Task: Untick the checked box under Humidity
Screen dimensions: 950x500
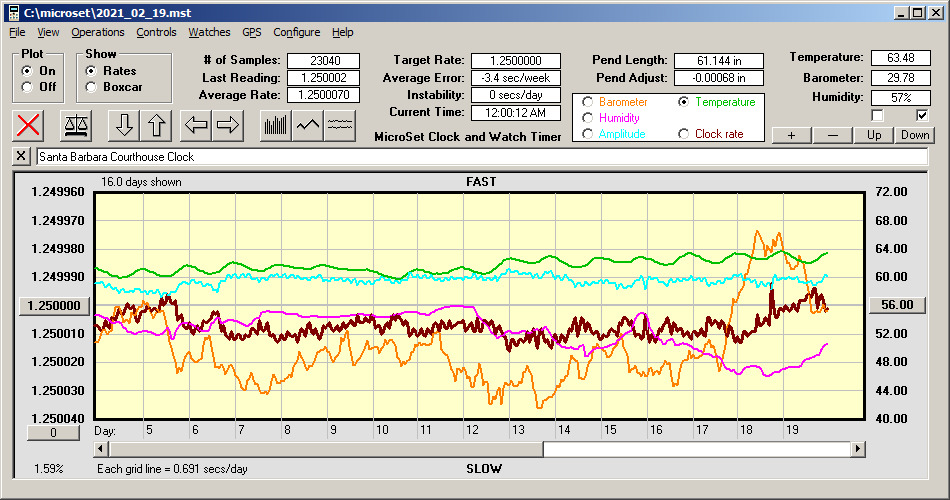Action: [922, 115]
